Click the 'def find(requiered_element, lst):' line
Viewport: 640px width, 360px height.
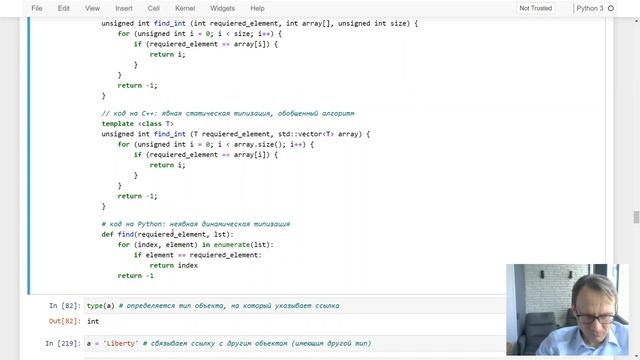[x=167, y=234]
